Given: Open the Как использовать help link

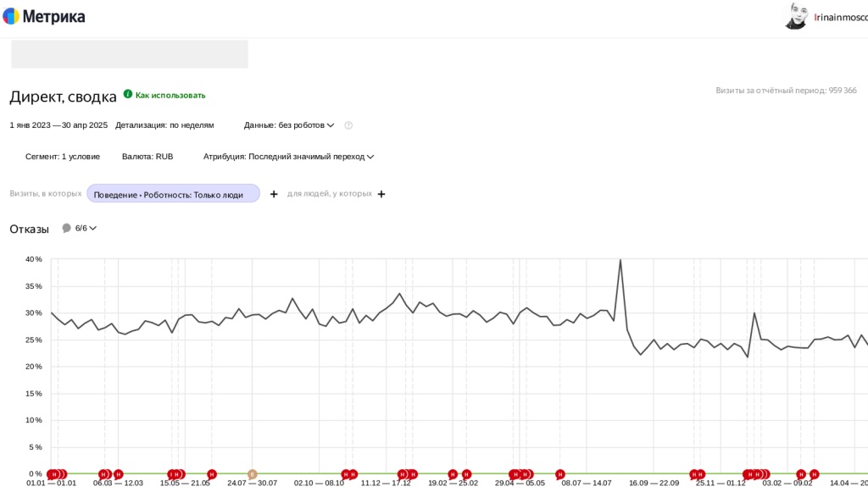Looking at the screenshot, I should [170, 96].
